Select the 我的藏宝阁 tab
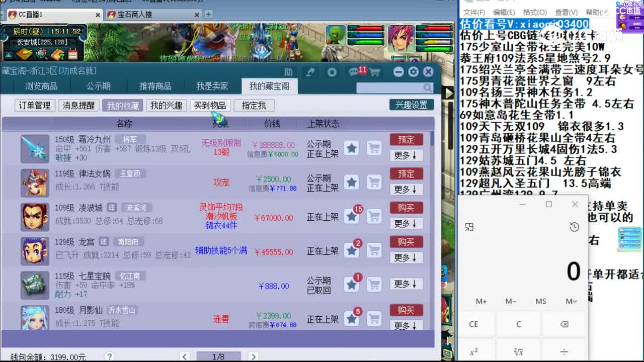Viewport: 644px width, 362px height. pos(270,86)
